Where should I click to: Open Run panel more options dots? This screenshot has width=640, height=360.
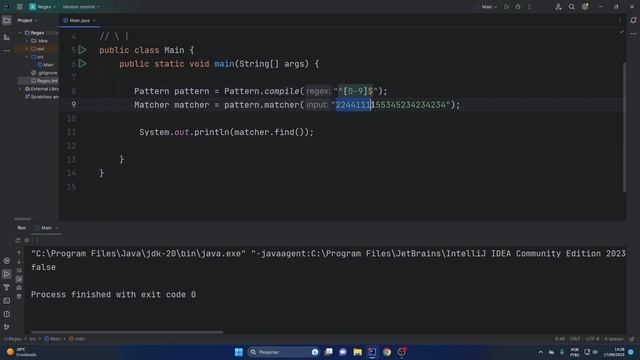click(x=37, y=240)
